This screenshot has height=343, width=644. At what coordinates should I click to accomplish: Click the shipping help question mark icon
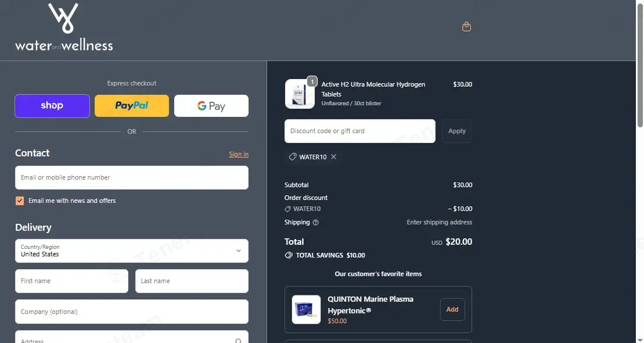click(315, 223)
